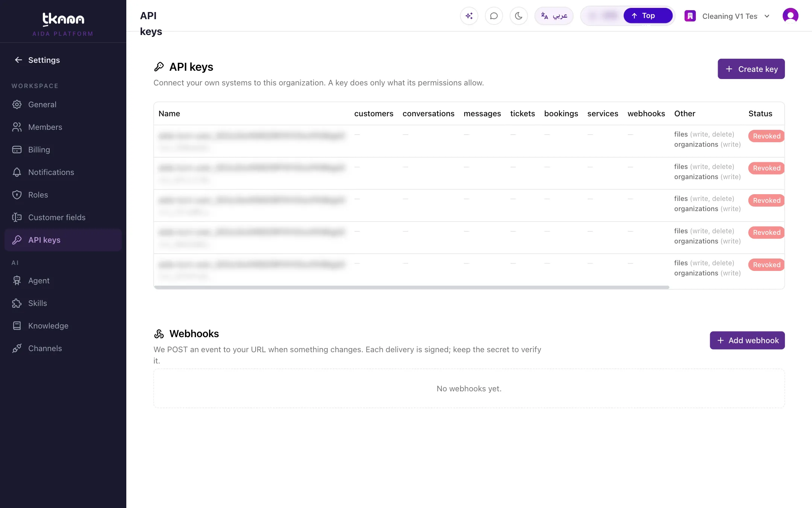
Task: Click the webhooks column header
Action: 646,114
